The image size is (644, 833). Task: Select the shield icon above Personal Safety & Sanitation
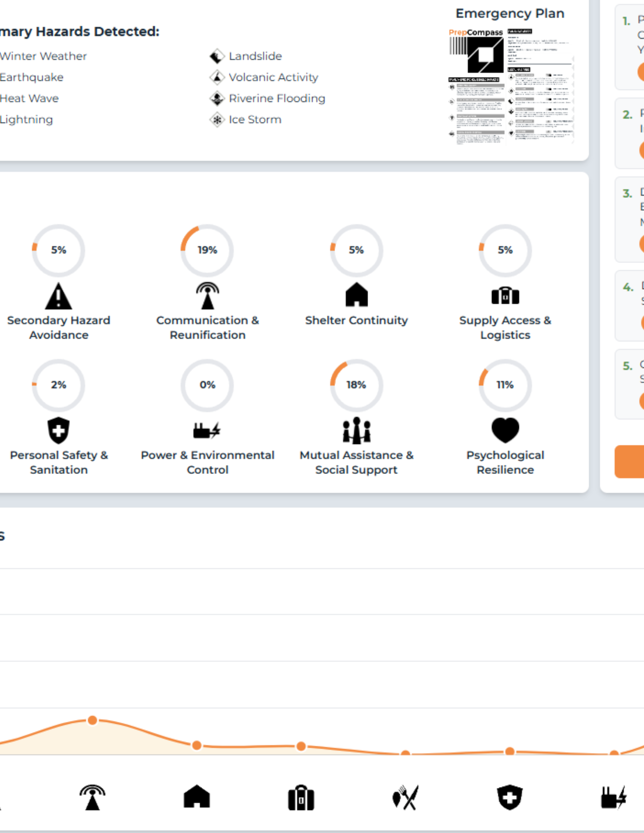[x=58, y=431]
